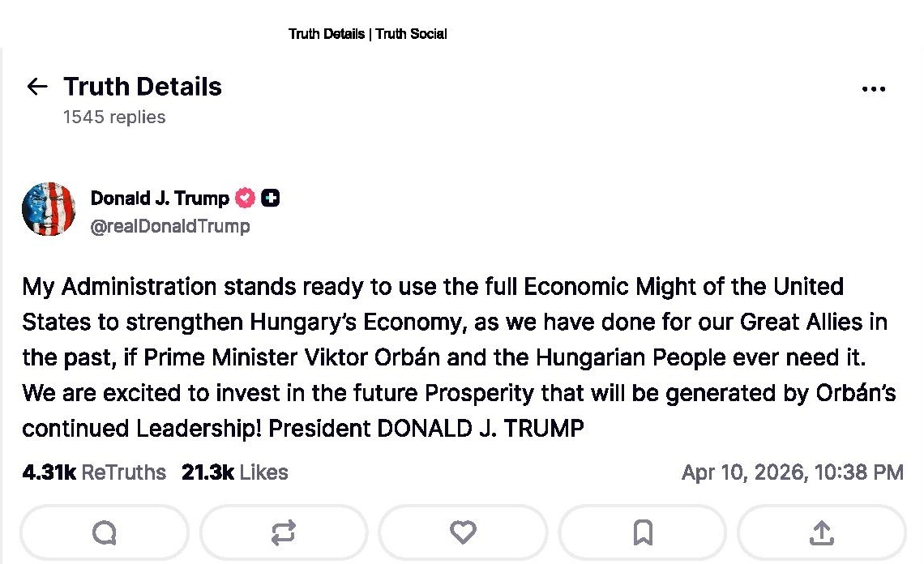Click the red verified checkmark badge
The height and width of the screenshot is (564, 924).
click(x=245, y=198)
